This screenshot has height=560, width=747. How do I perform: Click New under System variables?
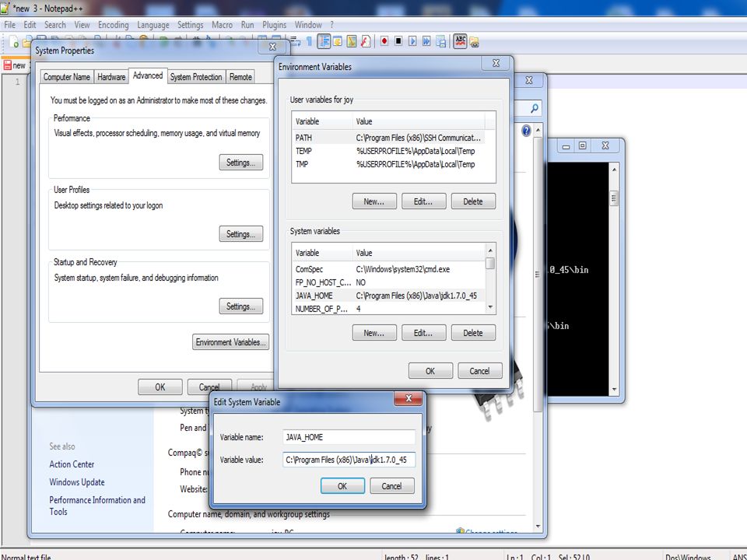[374, 333]
